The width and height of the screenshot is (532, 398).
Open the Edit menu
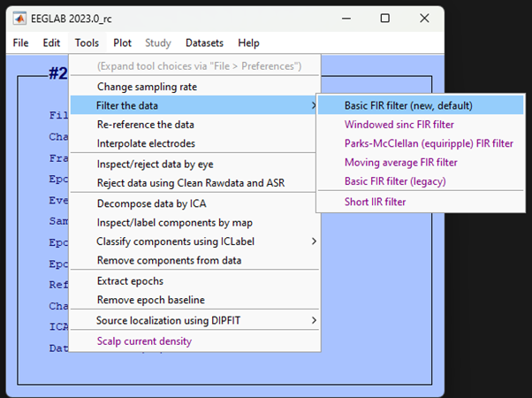(52, 42)
